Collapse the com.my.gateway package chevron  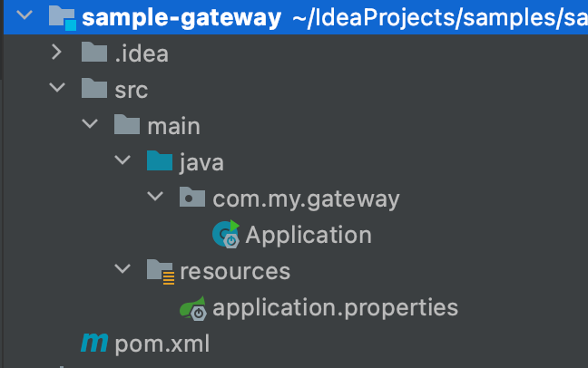pos(155,196)
